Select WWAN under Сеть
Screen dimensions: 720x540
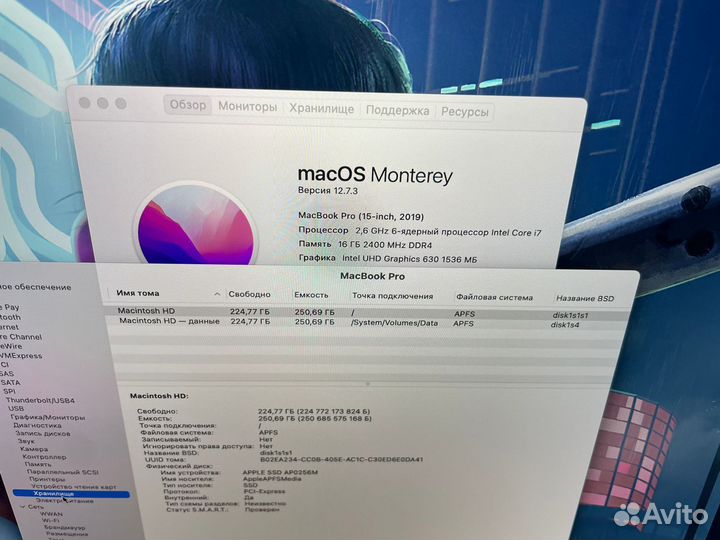[x=51, y=514]
